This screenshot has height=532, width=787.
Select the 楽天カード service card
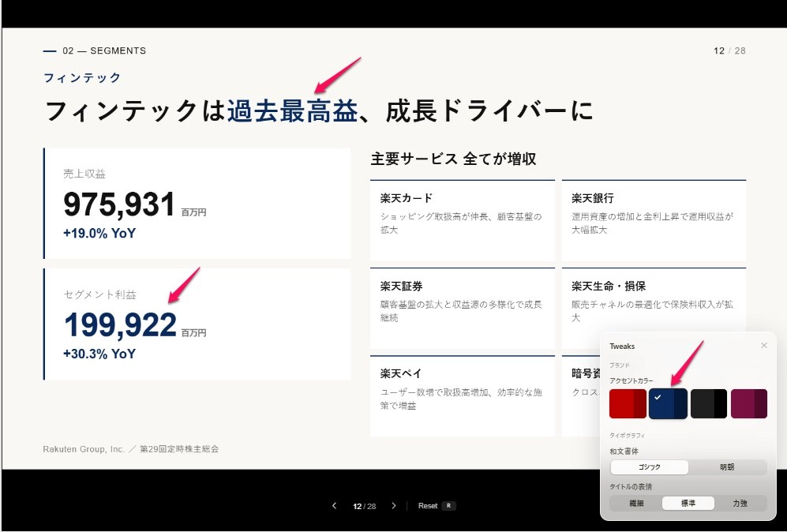pos(463,220)
